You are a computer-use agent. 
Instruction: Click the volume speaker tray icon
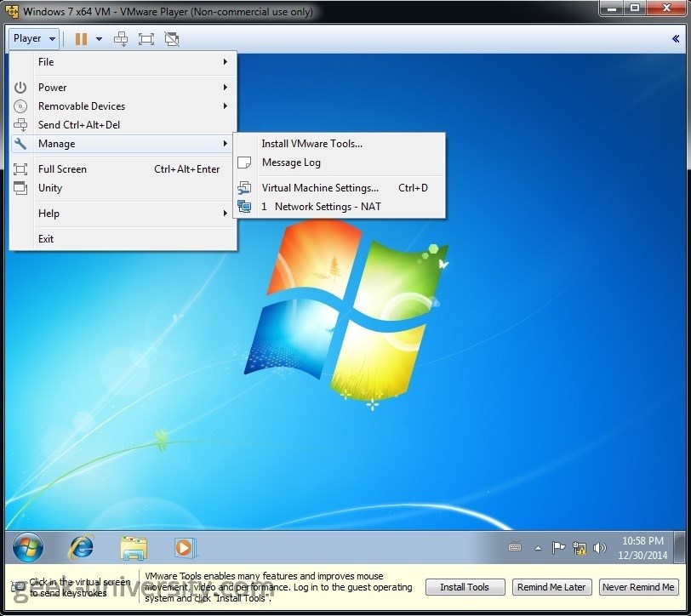pos(599,548)
